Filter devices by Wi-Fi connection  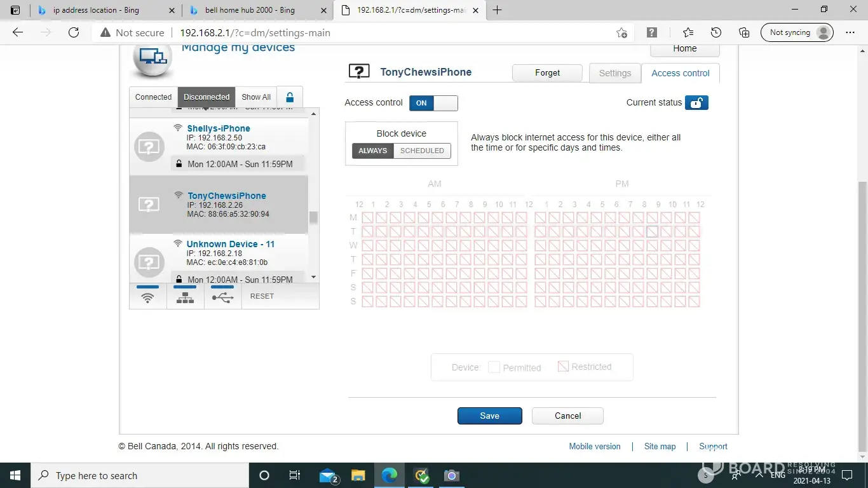coord(148,295)
